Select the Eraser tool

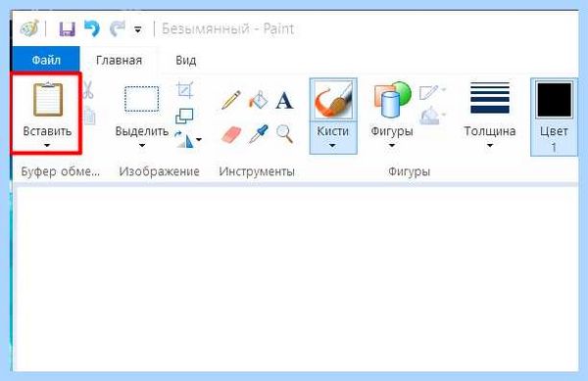(231, 134)
